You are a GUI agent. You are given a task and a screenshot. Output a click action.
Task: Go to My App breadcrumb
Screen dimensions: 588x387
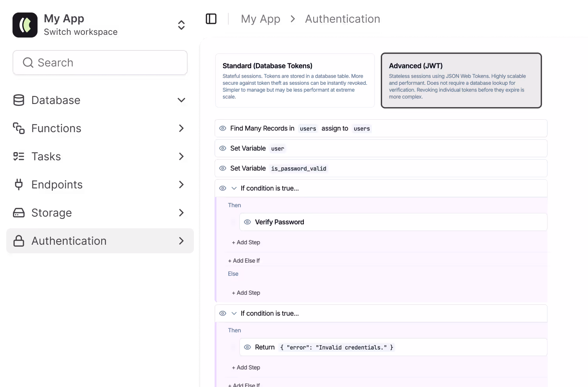(x=260, y=19)
